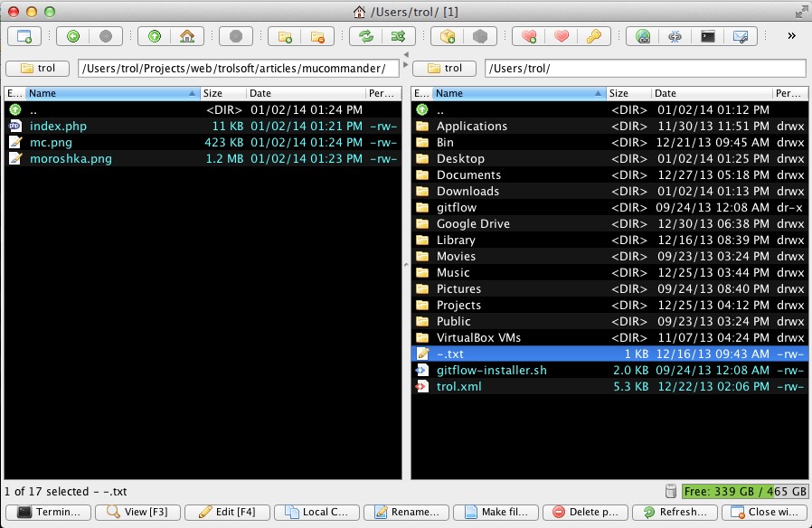The width and height of the screenshot is (812, 528).
Task: Open the credentials key icon
Action: click(593, 36)
